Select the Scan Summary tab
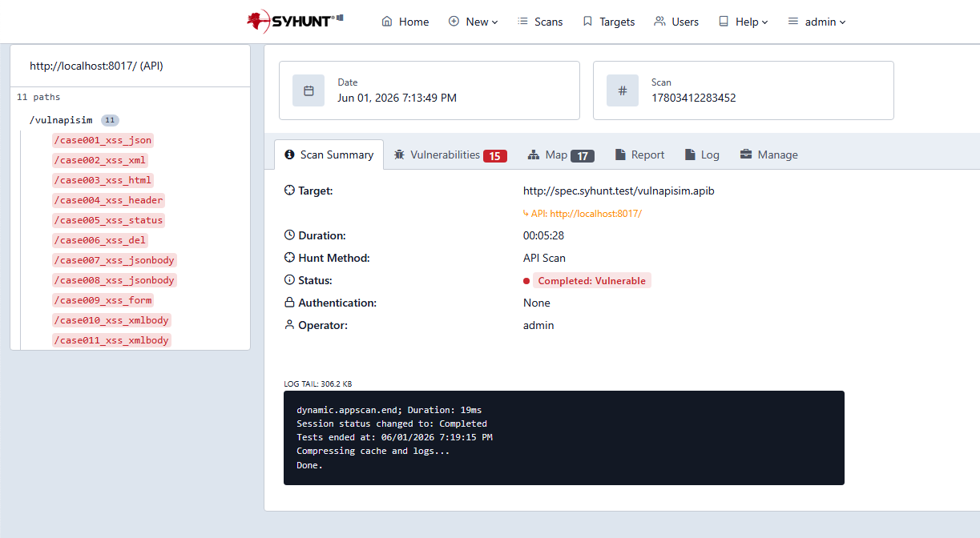 coord(329,155)
